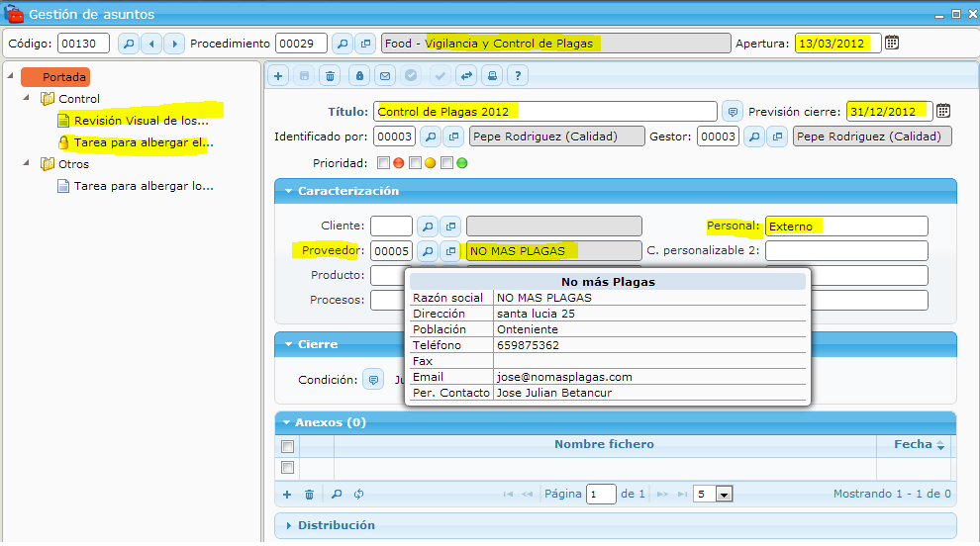980x546 pixels.
Task: Click the swap arrows transfer icon
Action: point(466,75)
